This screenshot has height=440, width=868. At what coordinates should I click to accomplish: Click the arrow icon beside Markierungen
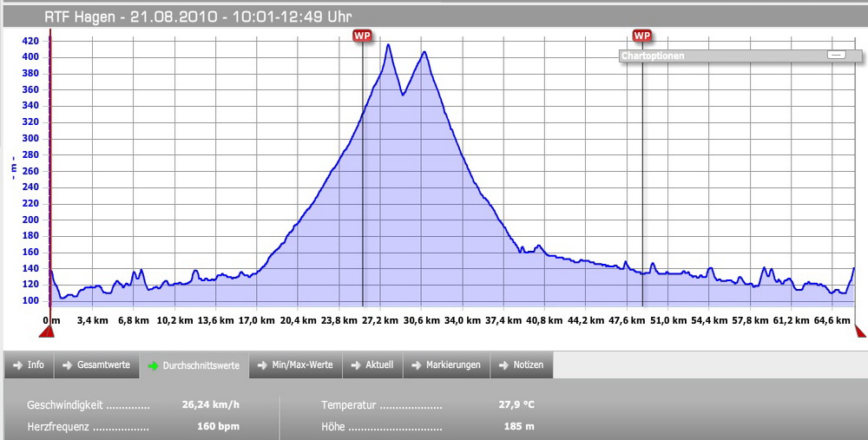tap(416, 365)
